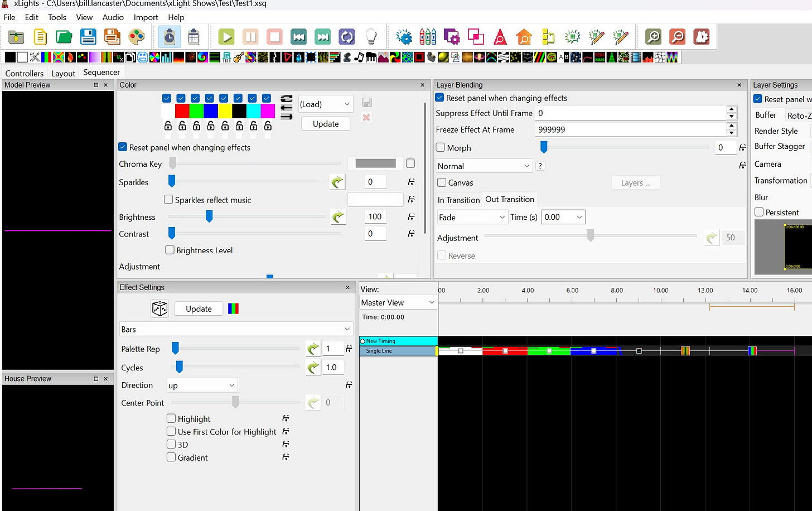Open the Bars effect type dropdown

pos(236,329)
